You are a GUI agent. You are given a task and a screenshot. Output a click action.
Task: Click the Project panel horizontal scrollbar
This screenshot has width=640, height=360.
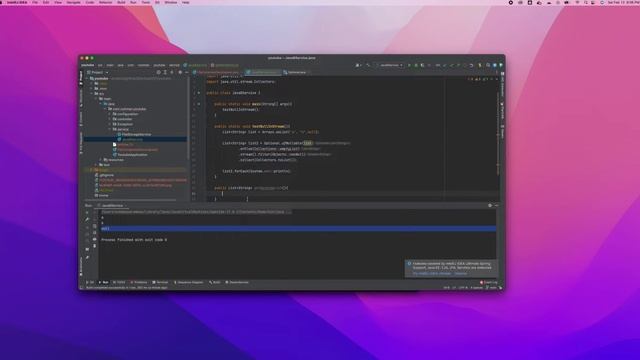131,200
